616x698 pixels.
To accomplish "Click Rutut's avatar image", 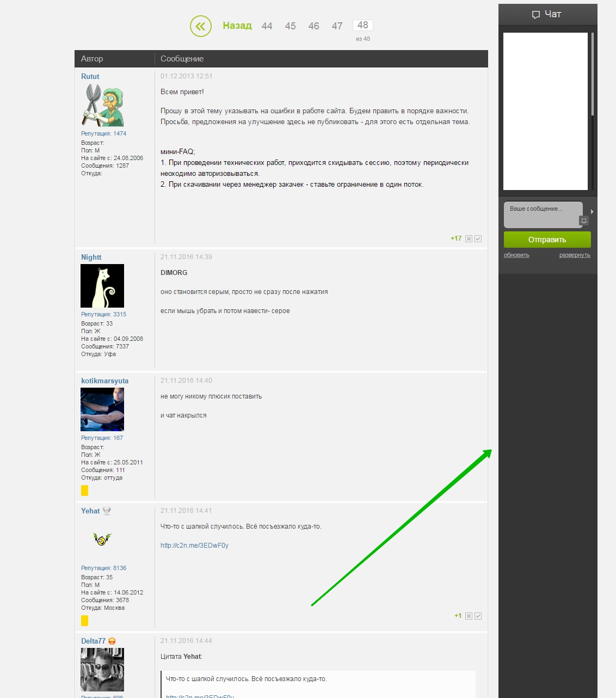I will 102,106.
